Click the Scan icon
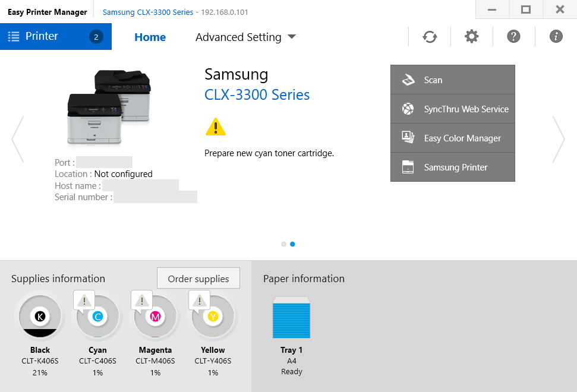 click(x=408, y=80)
